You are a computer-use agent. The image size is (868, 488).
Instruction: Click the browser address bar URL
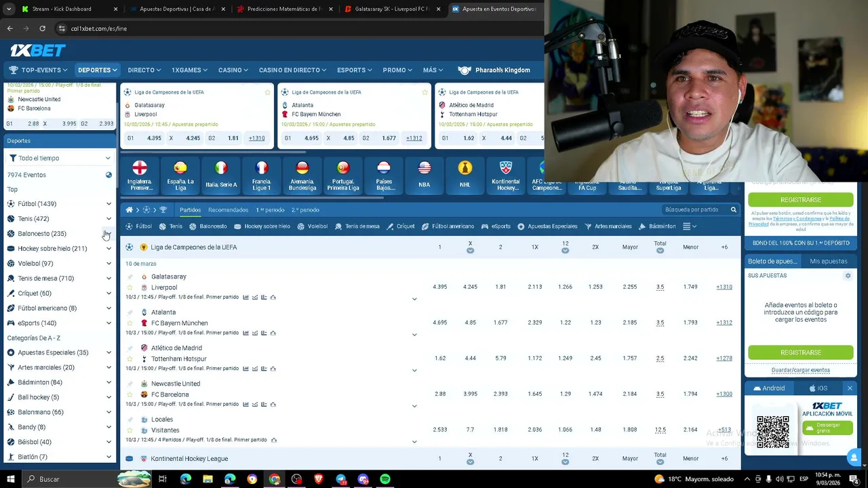99,28
